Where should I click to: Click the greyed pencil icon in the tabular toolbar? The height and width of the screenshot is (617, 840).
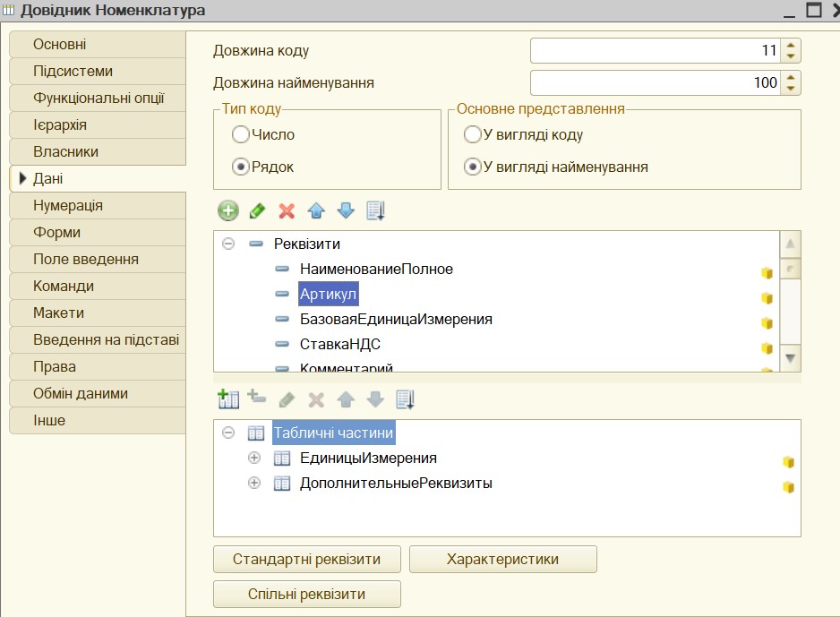click(287, 399)
